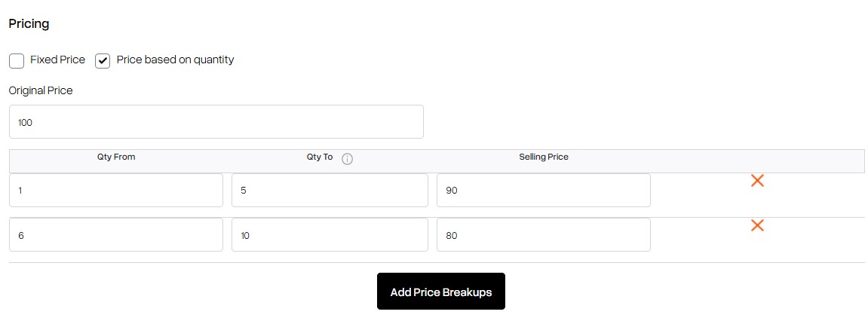868x333 pixels.
Task: Click the Selling Price column header
Action: (x=544, y=157)
